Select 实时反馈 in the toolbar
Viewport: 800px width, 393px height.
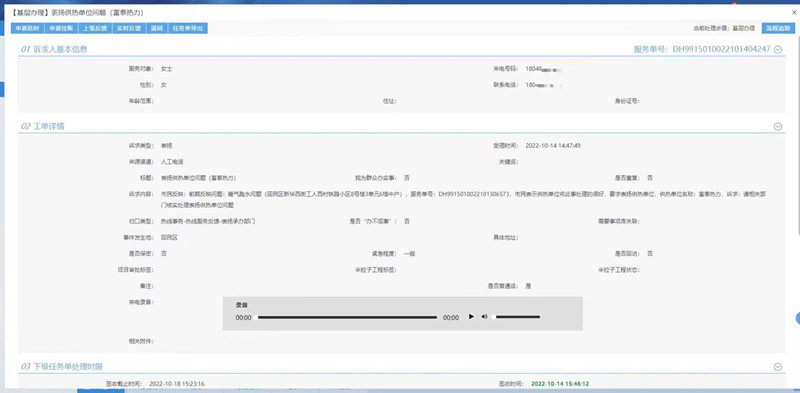(x=129, y=29)
